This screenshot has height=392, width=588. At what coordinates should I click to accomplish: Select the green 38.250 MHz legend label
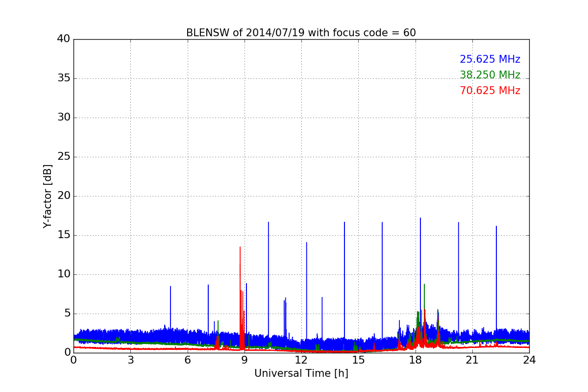pyautogui.click(x=490, y=75)
